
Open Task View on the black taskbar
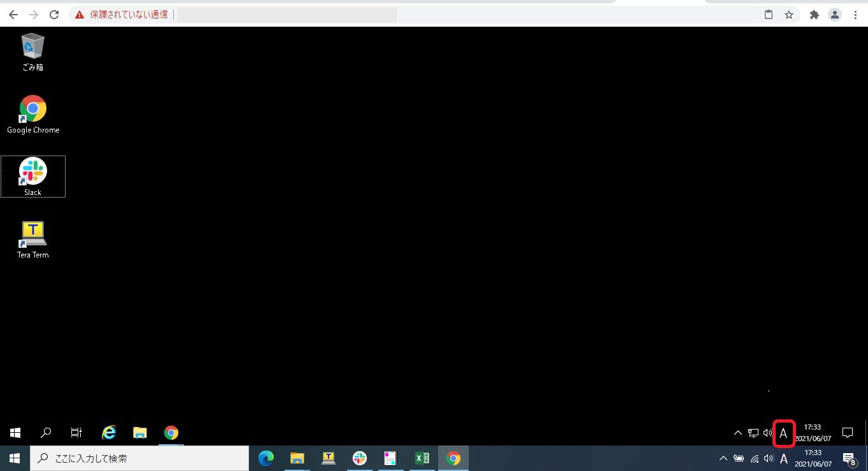point(76,433)
